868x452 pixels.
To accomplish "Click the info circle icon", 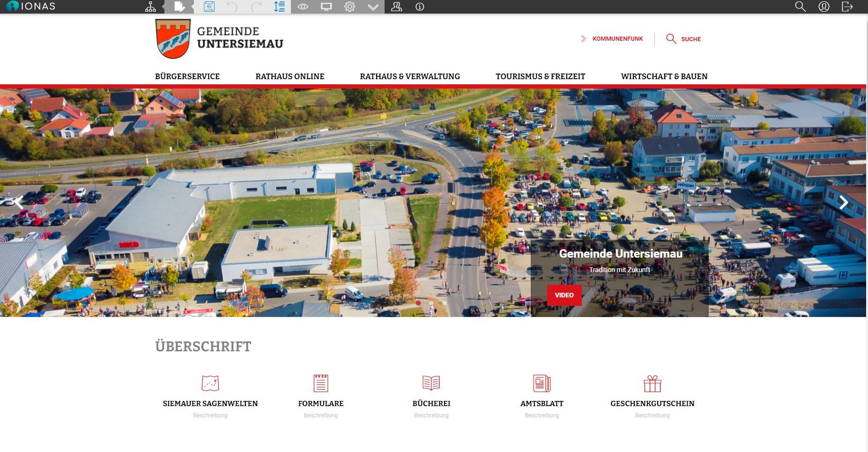I will pyautogui.click(x=420, y=7).
